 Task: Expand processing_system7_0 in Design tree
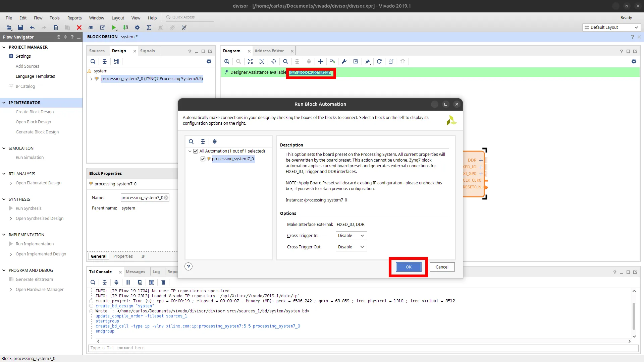tap(91, 79)
